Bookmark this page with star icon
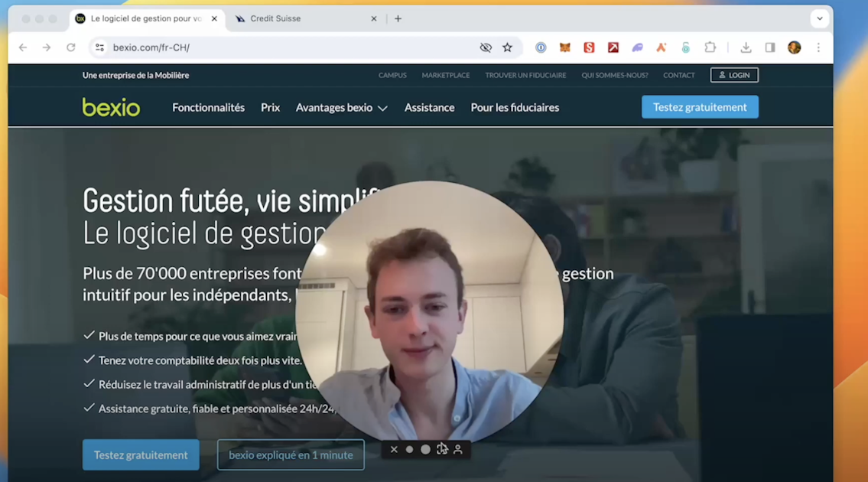 pyautogui.click(x=507, y=47)
